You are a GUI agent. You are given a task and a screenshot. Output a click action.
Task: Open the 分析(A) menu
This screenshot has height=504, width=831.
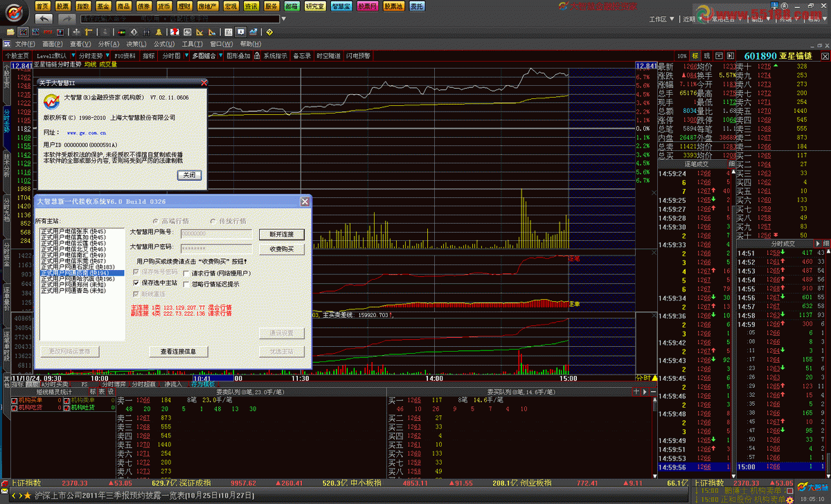[x=109, y=44]
